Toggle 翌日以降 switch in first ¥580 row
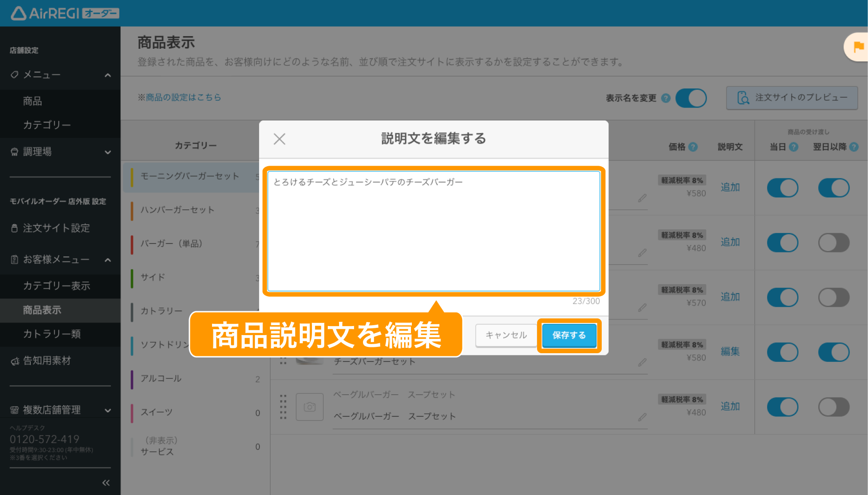The height and width of the screenshot is (495, 868). pyautogui.click(x=834, y=188)
